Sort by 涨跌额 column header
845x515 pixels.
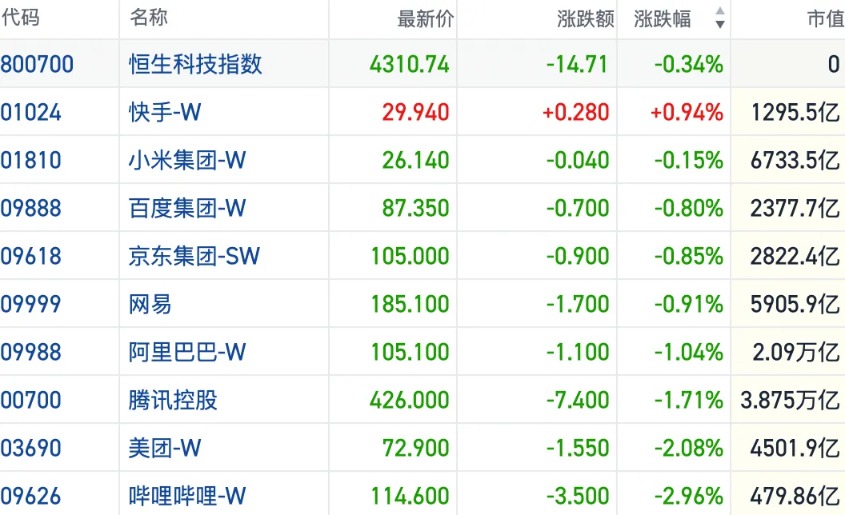coord(585,19)
